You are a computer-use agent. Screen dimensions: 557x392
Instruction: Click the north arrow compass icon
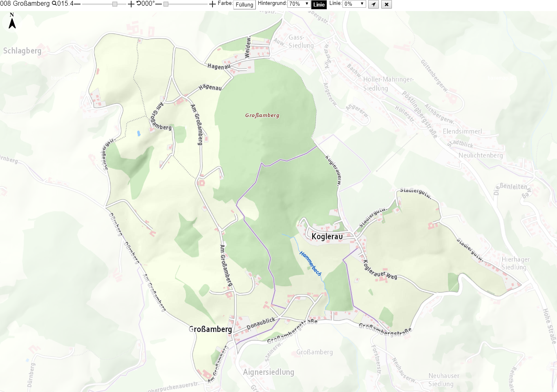coord(12,20)
